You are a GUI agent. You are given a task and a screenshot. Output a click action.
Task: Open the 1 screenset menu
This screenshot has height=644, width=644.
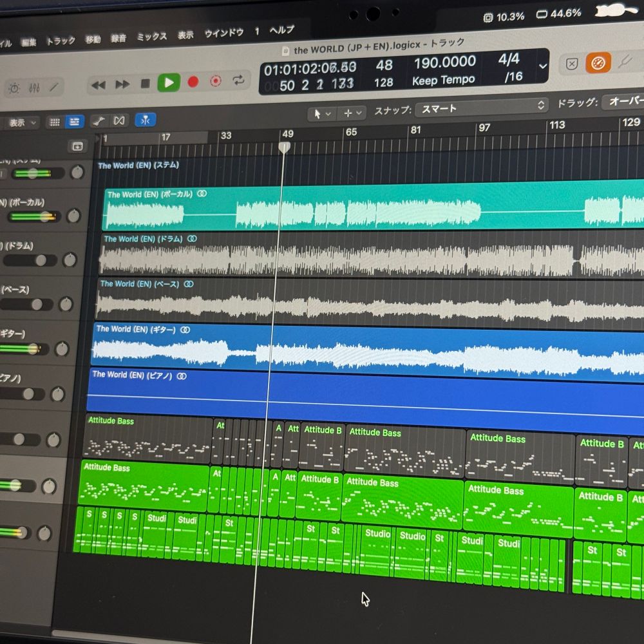pos(257,31)
